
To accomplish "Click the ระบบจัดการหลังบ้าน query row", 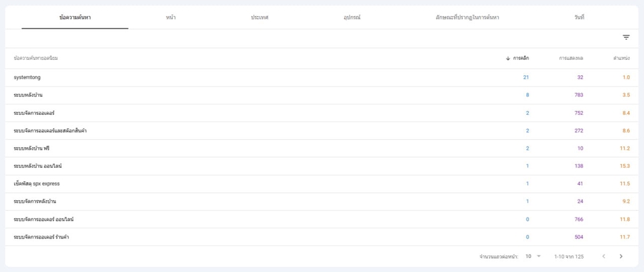I will (x=35, y=201).
